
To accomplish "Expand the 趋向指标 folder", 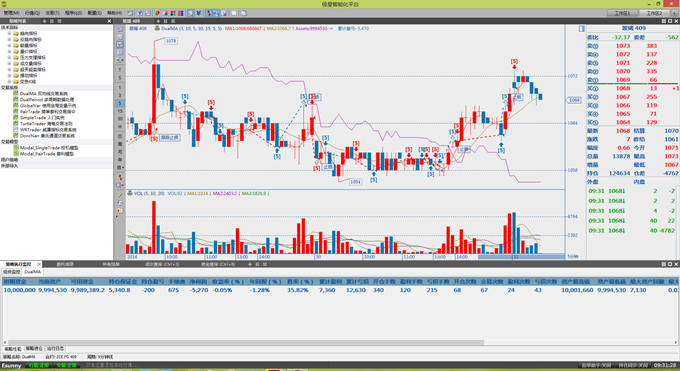I will pos(9,33).
